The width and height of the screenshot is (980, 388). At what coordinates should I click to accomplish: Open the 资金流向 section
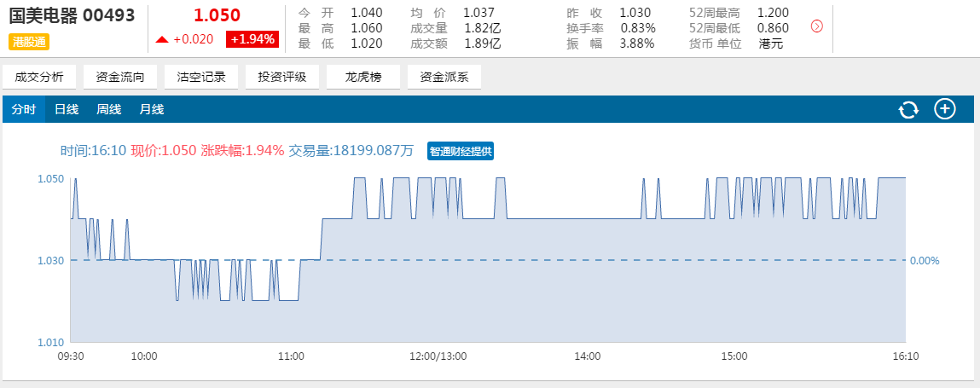(120, 77)
